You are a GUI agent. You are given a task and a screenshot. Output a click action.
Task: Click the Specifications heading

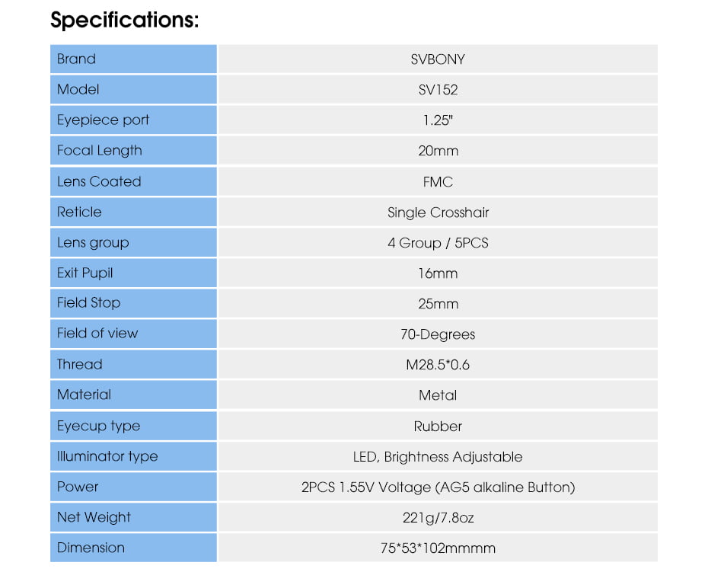pos(124,21)
